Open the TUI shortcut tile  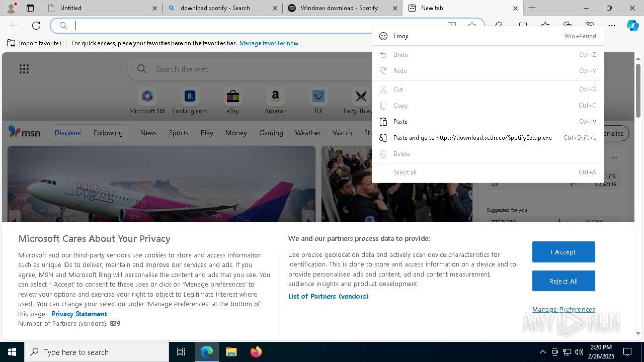click(x=318, y=101)
